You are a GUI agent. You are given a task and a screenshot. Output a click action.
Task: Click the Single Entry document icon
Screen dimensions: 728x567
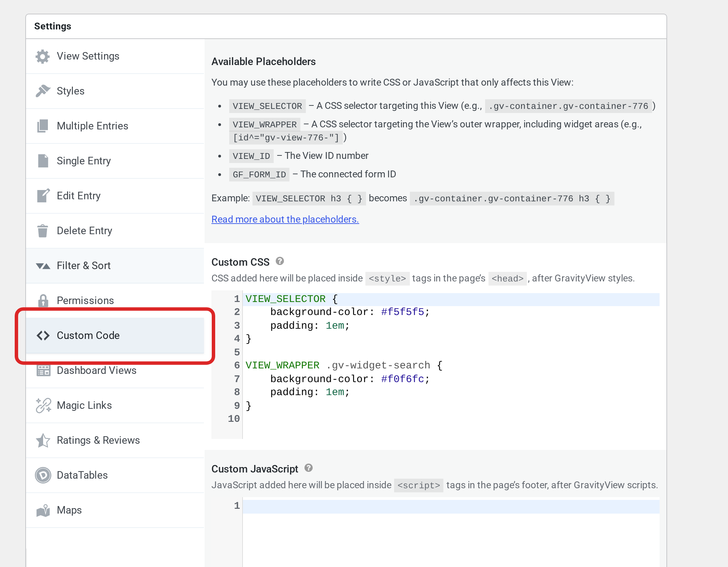pos(43,161)
